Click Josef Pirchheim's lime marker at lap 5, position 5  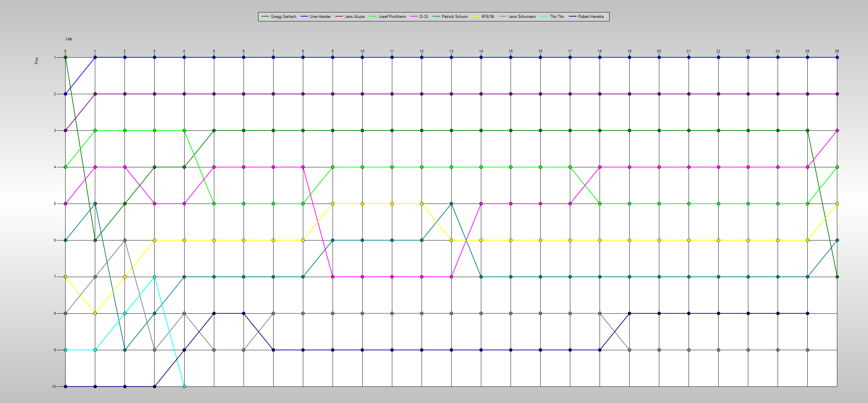click(x=214, y=204)
